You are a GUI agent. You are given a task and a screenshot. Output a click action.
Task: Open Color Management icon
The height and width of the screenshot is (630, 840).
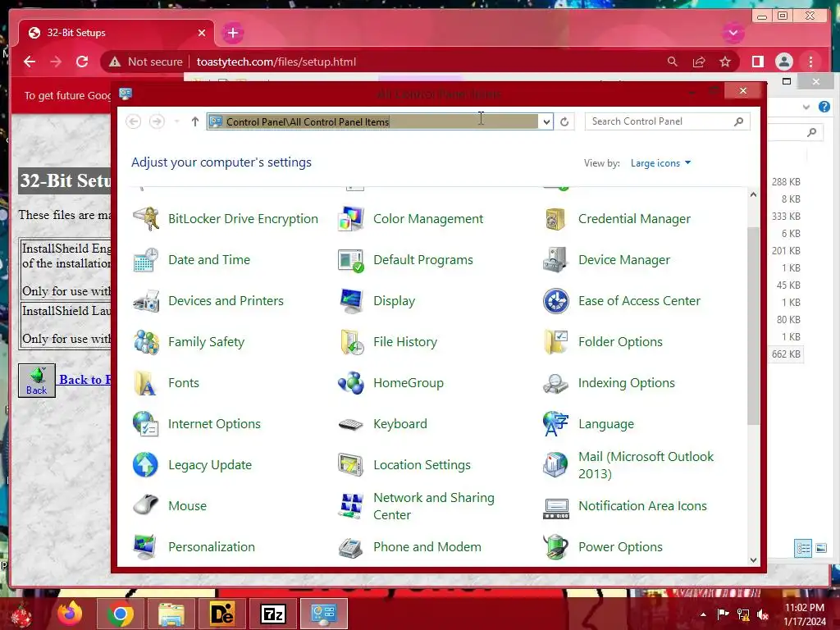coord(351,218)
